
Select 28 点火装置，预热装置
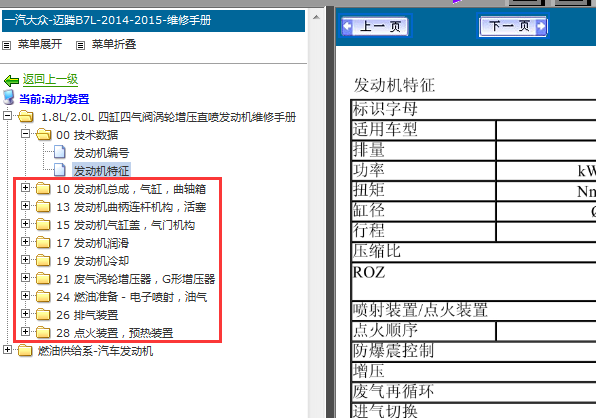114,333
